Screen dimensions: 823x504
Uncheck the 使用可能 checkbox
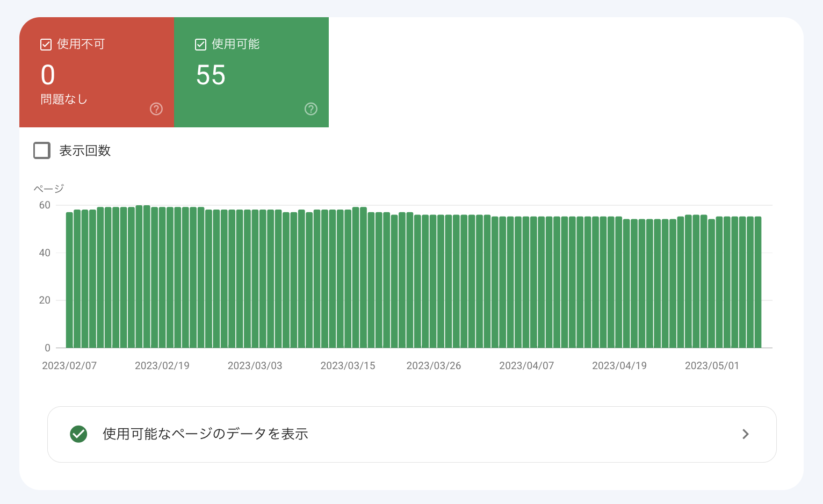pos(201,45)
